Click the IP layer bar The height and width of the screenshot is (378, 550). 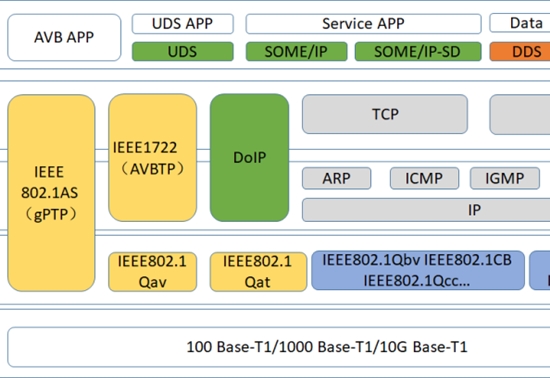(x=426, y=210)
